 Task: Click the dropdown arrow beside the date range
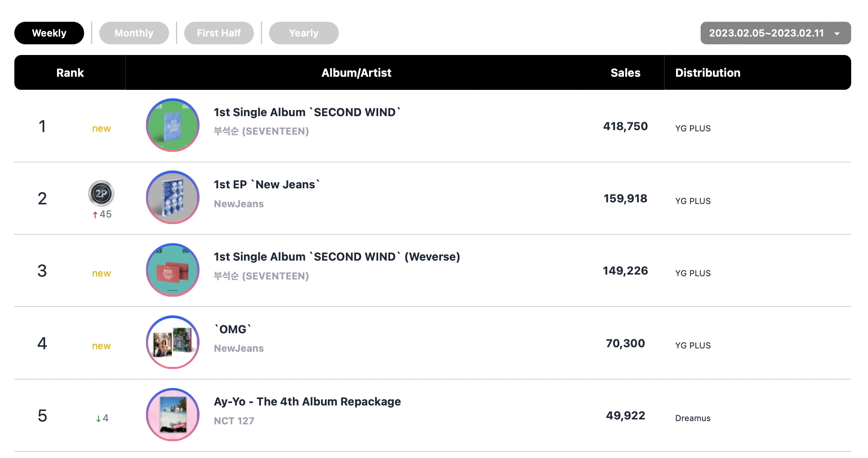(x=837, y=34)
